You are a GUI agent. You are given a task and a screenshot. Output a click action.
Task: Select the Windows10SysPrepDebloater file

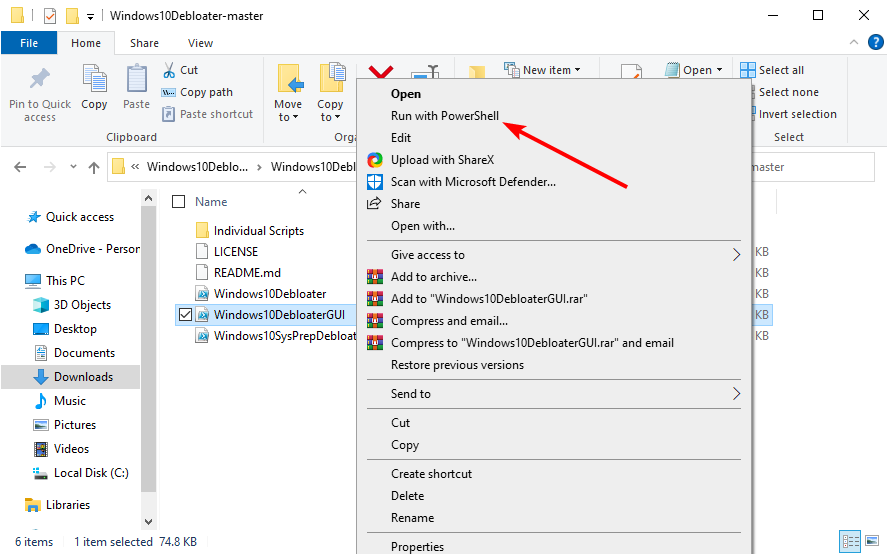pyautogui.click(x=285, y=336)
